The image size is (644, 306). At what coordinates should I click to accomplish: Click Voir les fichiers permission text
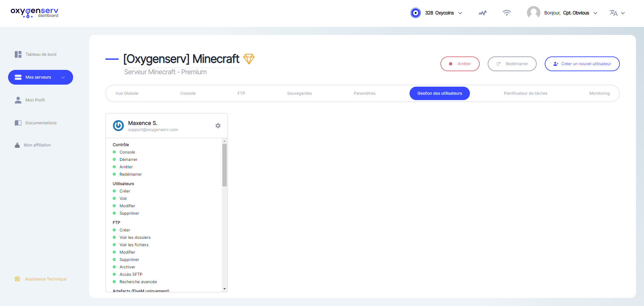click(x=134, y=245)
